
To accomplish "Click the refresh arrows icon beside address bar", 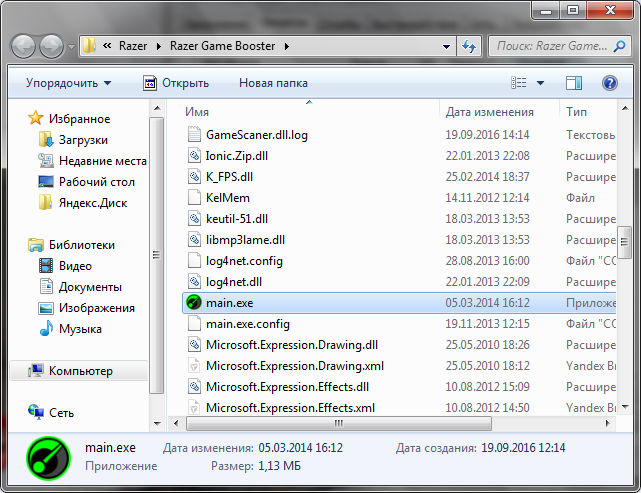I will tap(469, 46).
